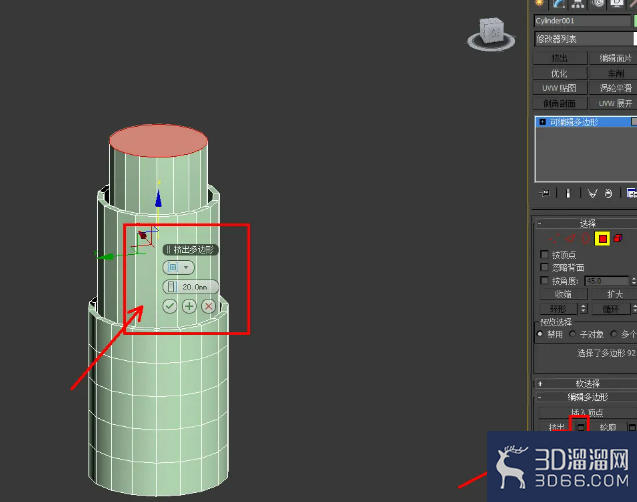Open the Motion panel tab icon
The width and height of the screenshot is (637, 502).
(598, 3)
